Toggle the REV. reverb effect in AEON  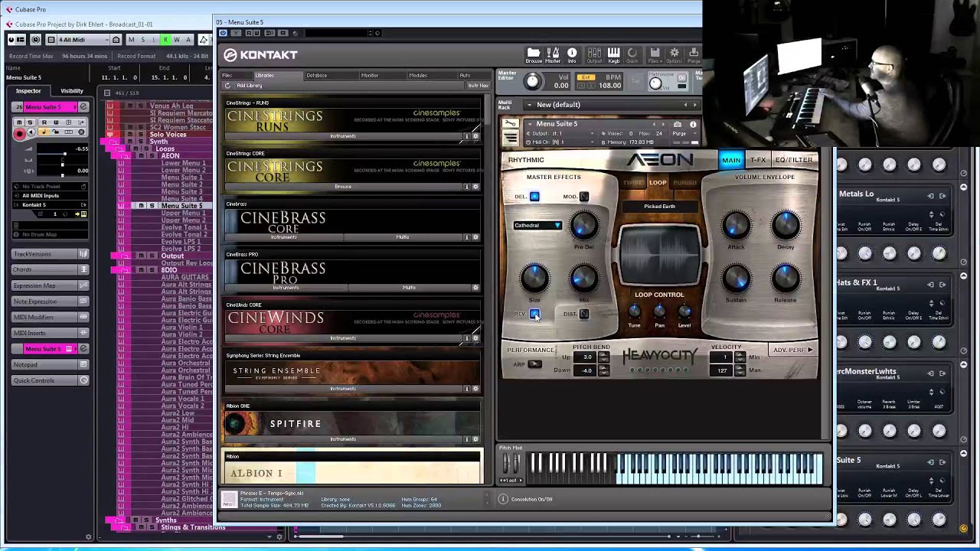pos(534,314)
